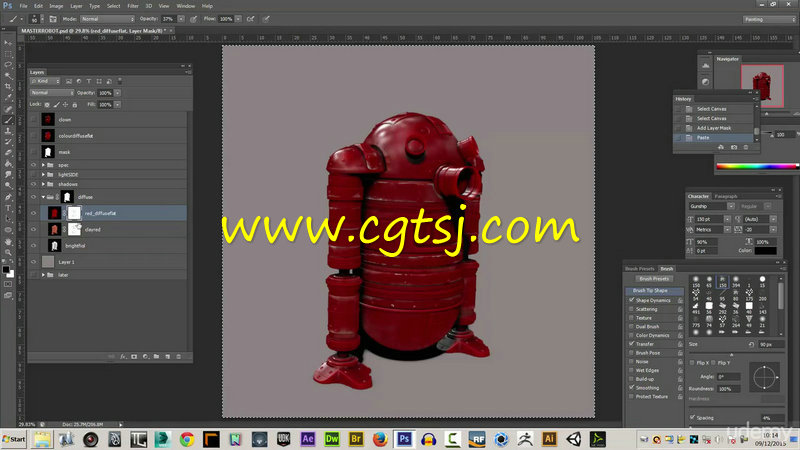
Task: Select the Lasso tool
Action: tap(8, 65)
